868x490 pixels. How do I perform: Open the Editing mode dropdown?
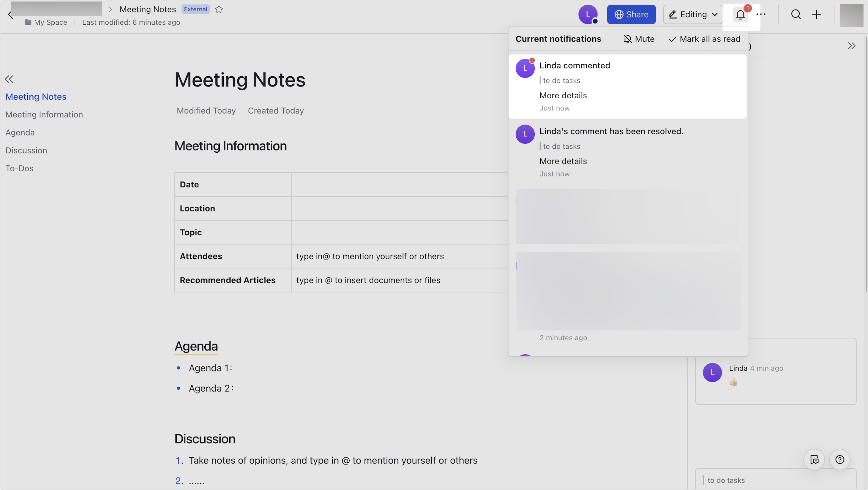pos(693,15)
